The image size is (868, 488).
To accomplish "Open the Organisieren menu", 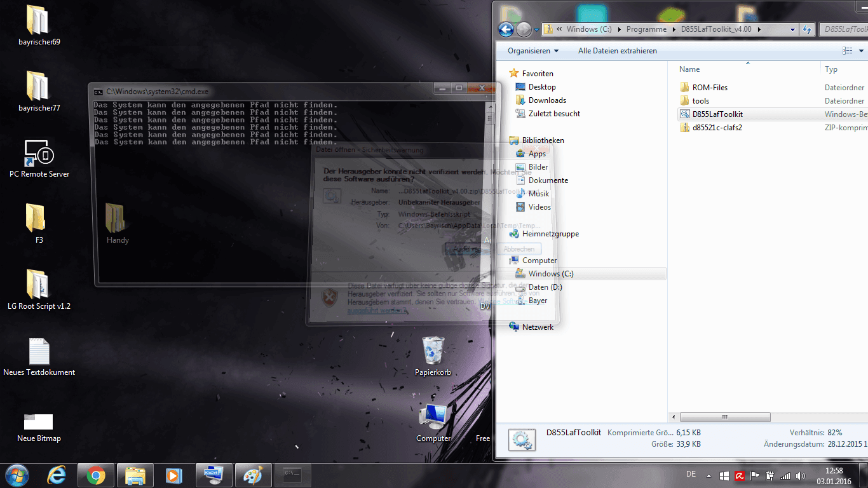I will coord(533,51).
